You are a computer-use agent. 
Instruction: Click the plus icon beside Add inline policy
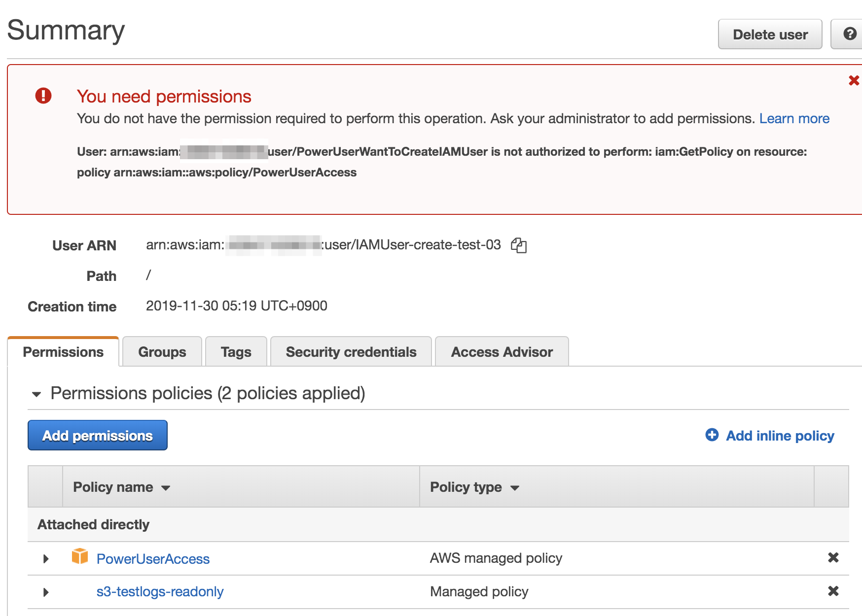pyautogui.click(x=712, y=435)
